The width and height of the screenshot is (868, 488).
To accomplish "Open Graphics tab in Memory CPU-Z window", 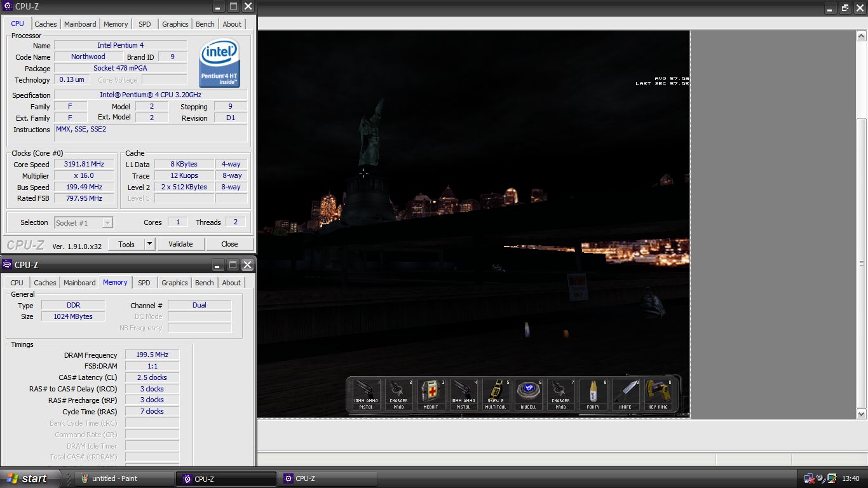I will [175, 283].
